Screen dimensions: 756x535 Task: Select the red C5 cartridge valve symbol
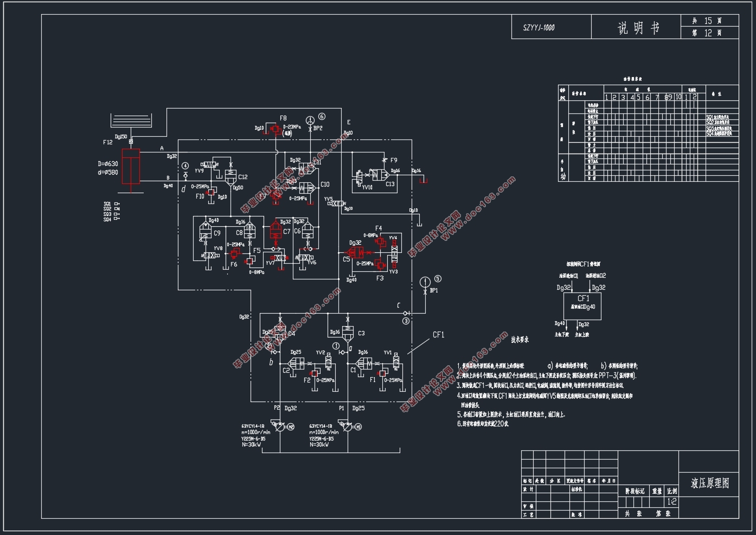[x=356, y=252]
